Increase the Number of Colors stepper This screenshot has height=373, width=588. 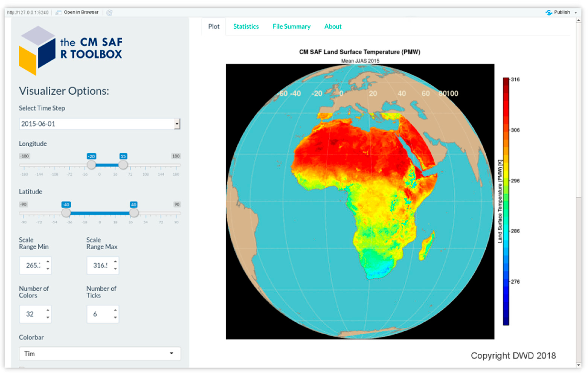coord(48,310)
